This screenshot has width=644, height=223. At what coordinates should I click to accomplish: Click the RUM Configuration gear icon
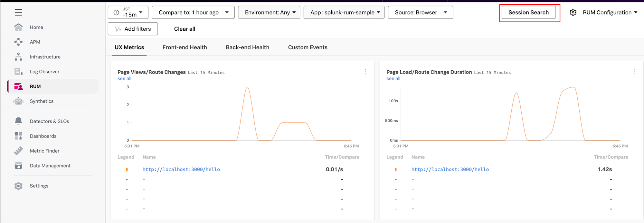[x=573, y=12]
